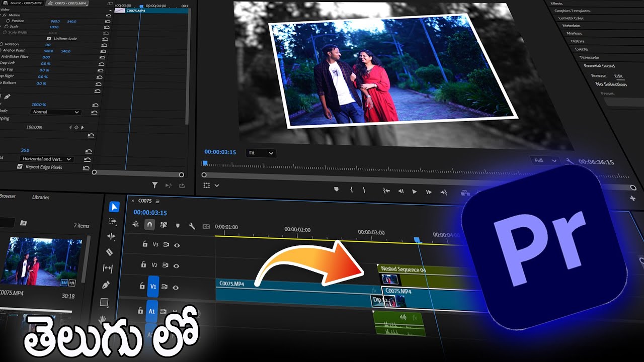
Task: Open the C0075 sequence panel menu
Action: point(157,201)
